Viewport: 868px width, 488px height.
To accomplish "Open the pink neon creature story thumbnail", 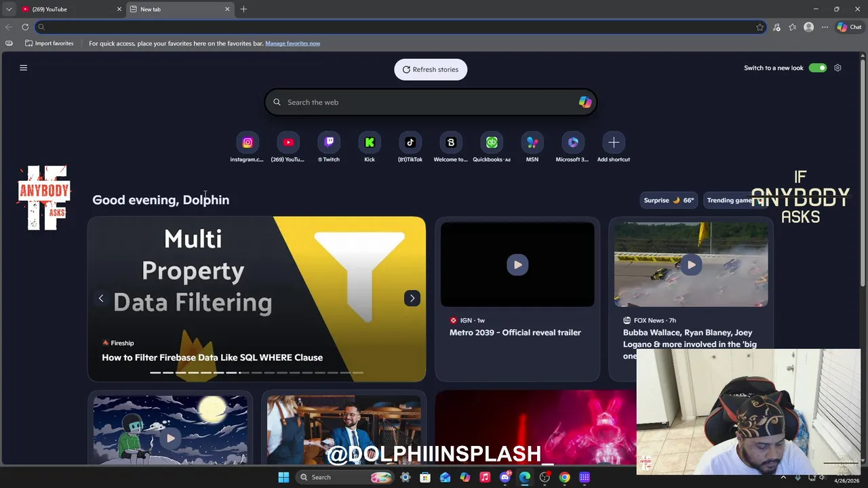I will pyautogui.click(x=536, y=428).
